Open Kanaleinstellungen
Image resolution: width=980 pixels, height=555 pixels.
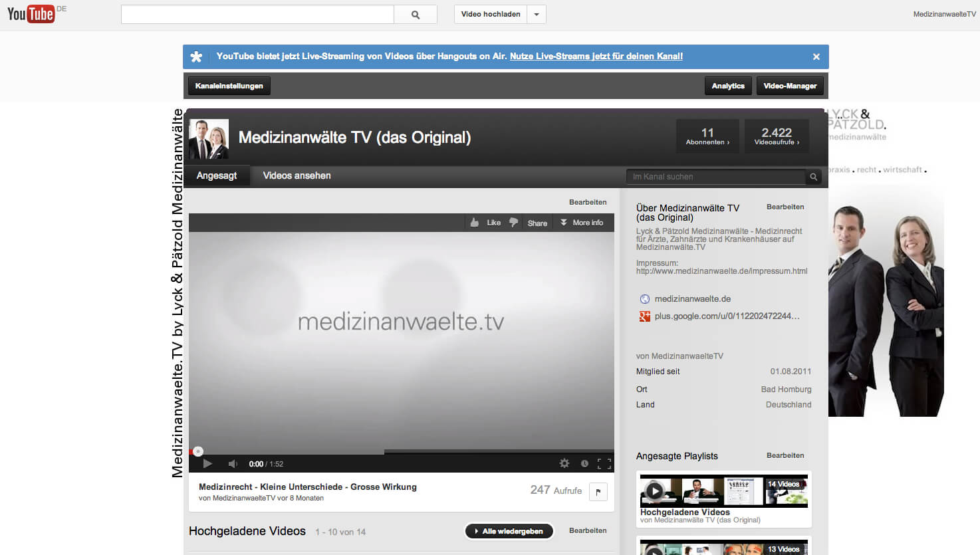coord(229,86)
